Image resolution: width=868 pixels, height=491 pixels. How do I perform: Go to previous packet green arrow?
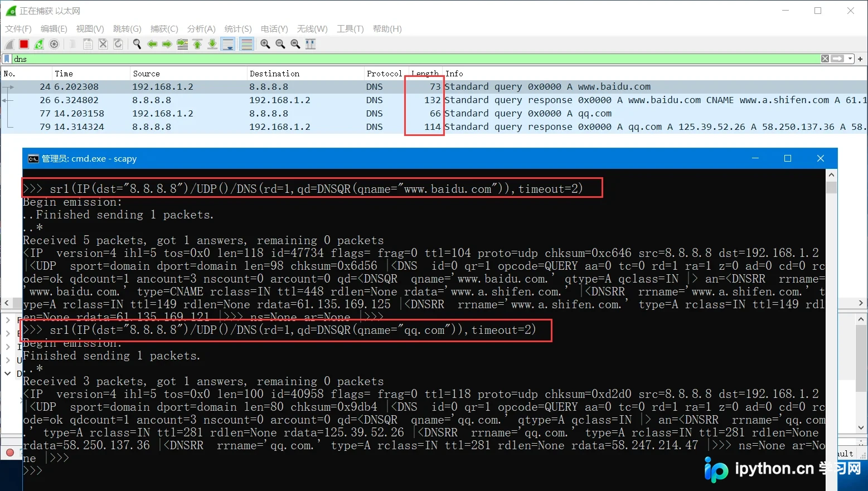pyautogui.click(x=152, y=44)
